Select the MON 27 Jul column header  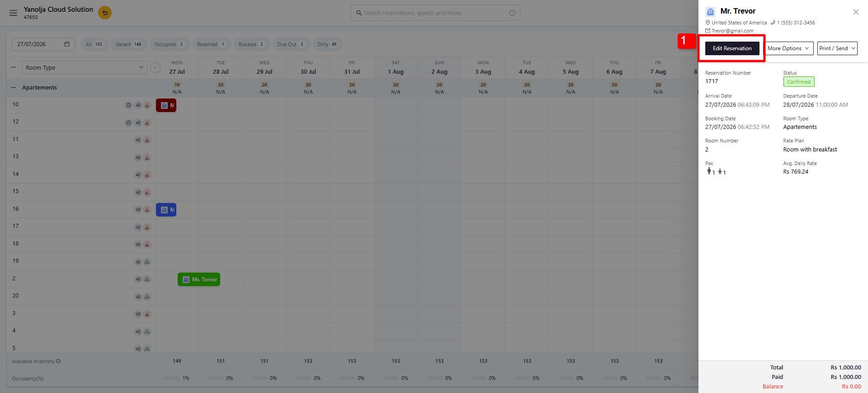177,67
